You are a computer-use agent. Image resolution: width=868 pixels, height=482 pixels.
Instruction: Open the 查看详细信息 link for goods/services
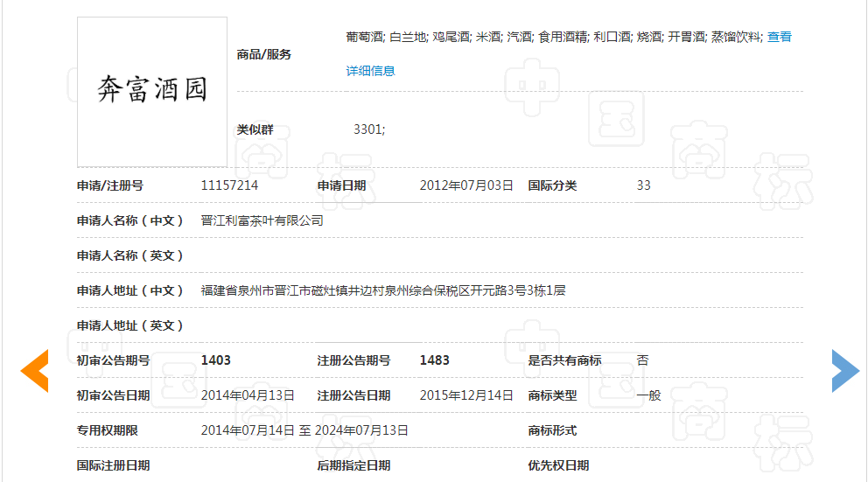tap(779, 37)
